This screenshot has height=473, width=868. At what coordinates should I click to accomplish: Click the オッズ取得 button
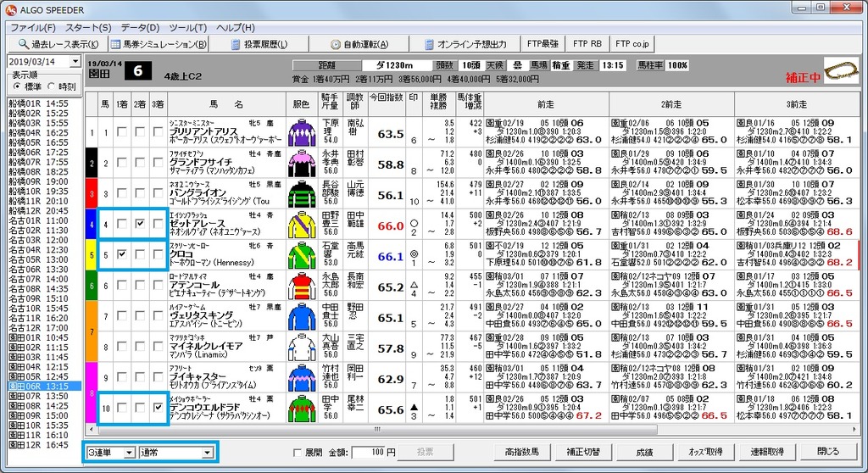click(x=705, y=452)
